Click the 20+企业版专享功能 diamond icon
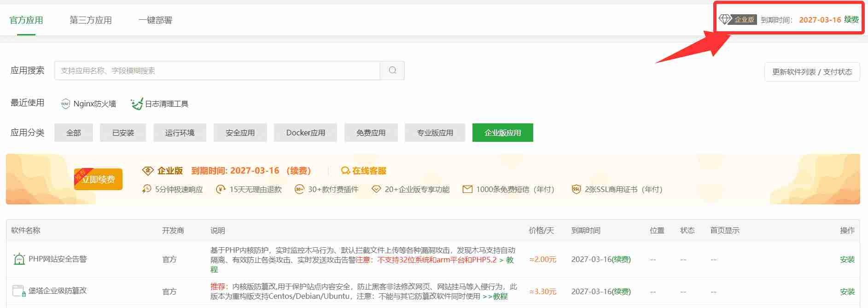868x308 pixels. click(x=376, y=189)
